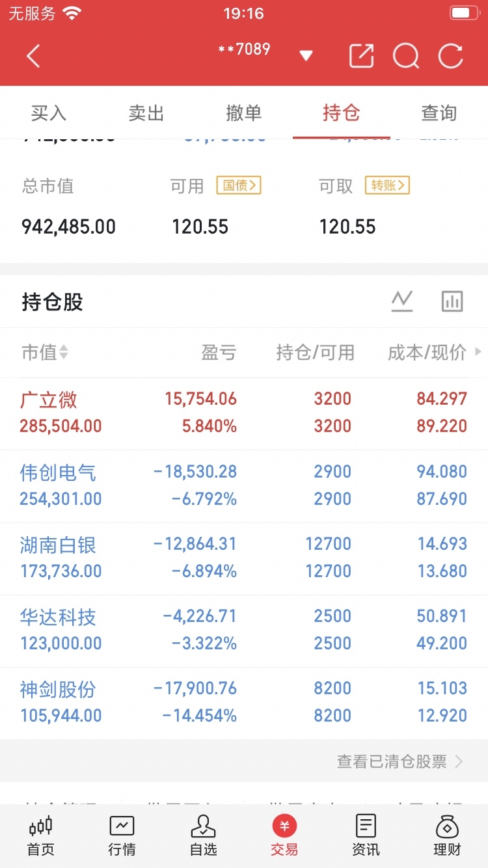Viewport: 488px width, 868px height.
Task: Select the 神剑股份 holding row
Action: click(244, 703)
